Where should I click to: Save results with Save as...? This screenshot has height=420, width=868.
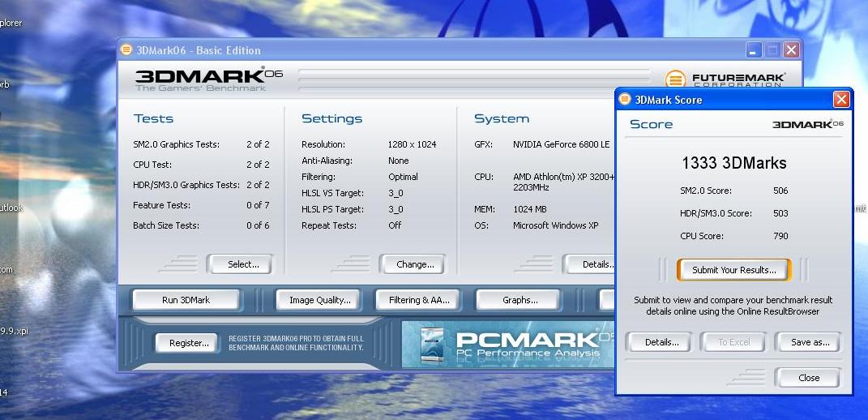click(808, 342)
